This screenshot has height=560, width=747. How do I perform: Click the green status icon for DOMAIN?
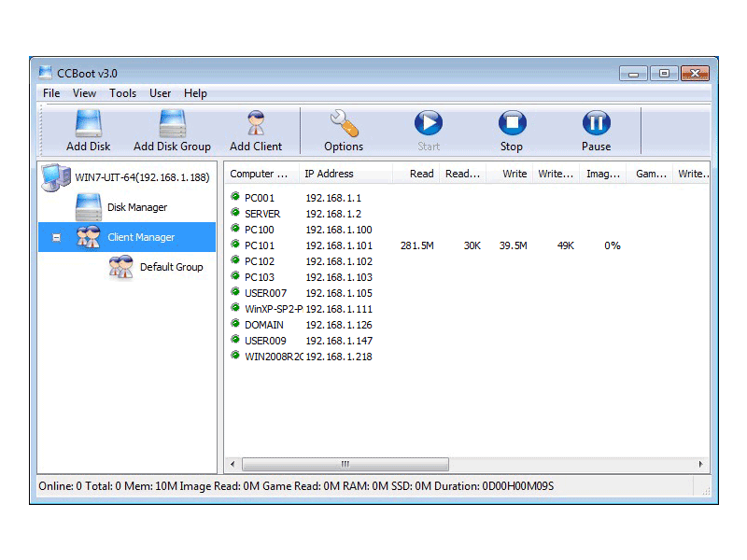click(x=235, y=324)
